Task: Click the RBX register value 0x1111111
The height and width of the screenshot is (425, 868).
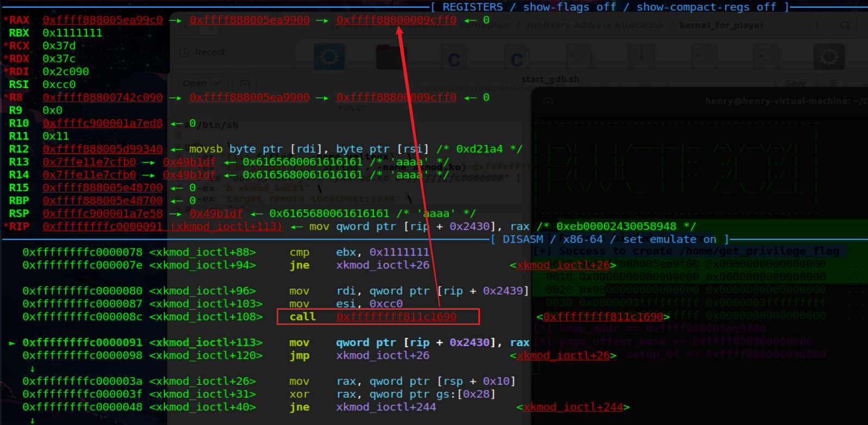Action: [x=72, y=33]
